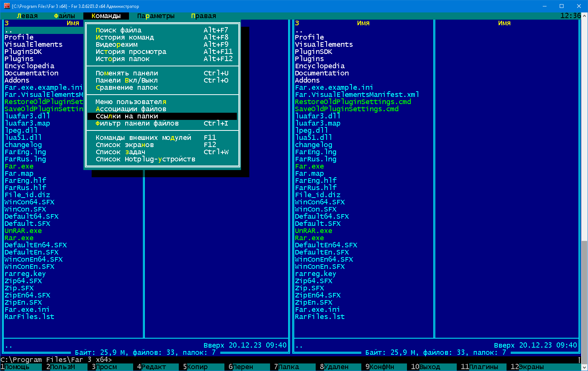Select Far.VisualElementsManifest.xml in right panel
588x371 pixels.
(x=357, y=95)
